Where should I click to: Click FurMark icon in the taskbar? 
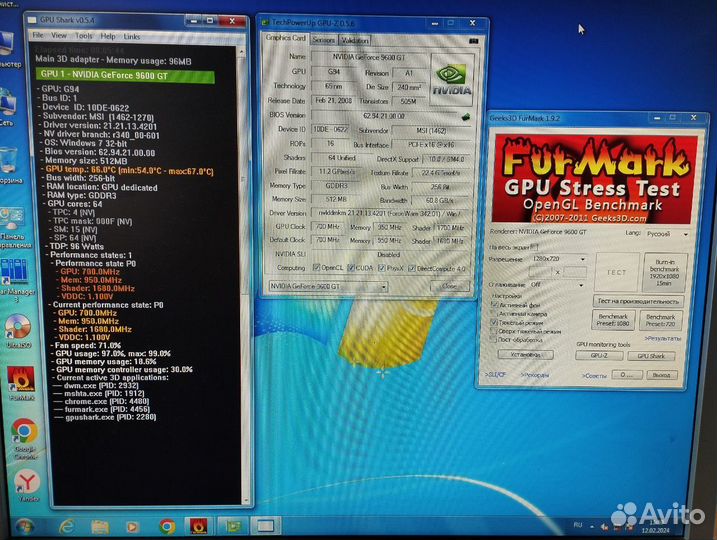[200, 525]
